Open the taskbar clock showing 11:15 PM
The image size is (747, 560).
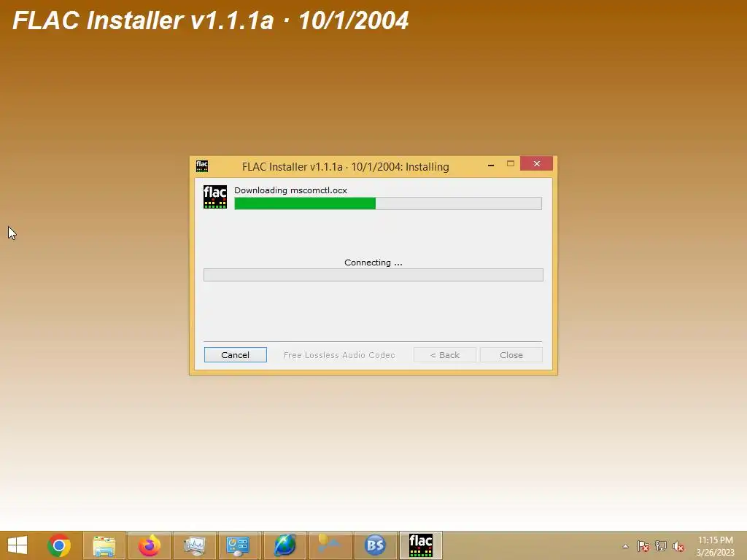pos(716,546)
